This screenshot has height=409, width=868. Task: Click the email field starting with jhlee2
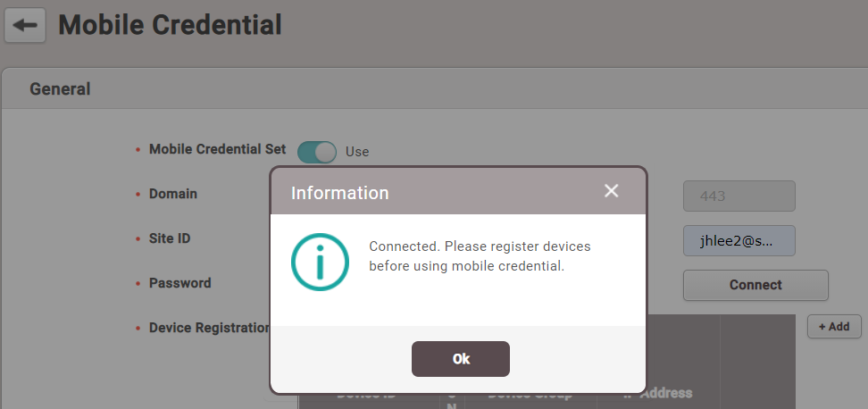739,240
